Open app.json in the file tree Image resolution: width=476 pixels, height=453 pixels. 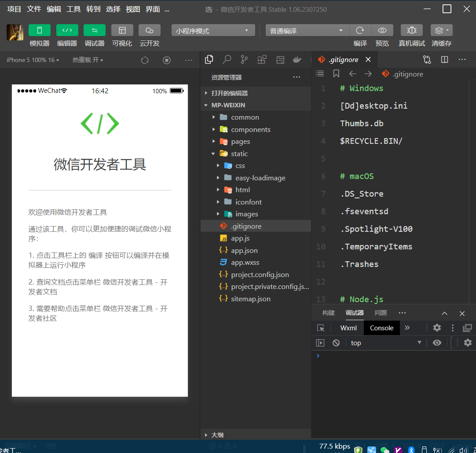tap(244, 250)
